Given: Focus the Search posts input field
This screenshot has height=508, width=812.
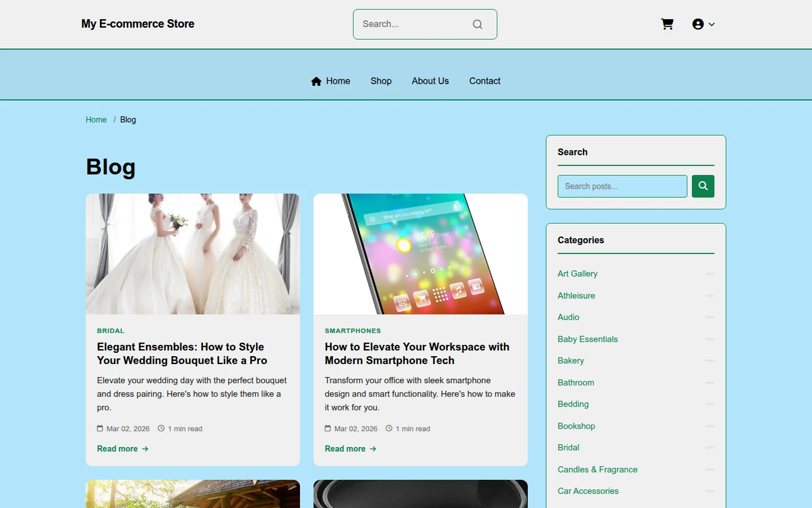Looking at the screenshot, I should click(x=623, y=186).
